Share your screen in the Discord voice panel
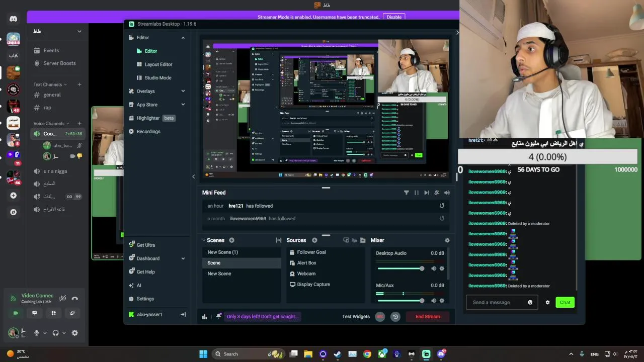The width and height of the screenshot is (644, 362). (35, 313)
